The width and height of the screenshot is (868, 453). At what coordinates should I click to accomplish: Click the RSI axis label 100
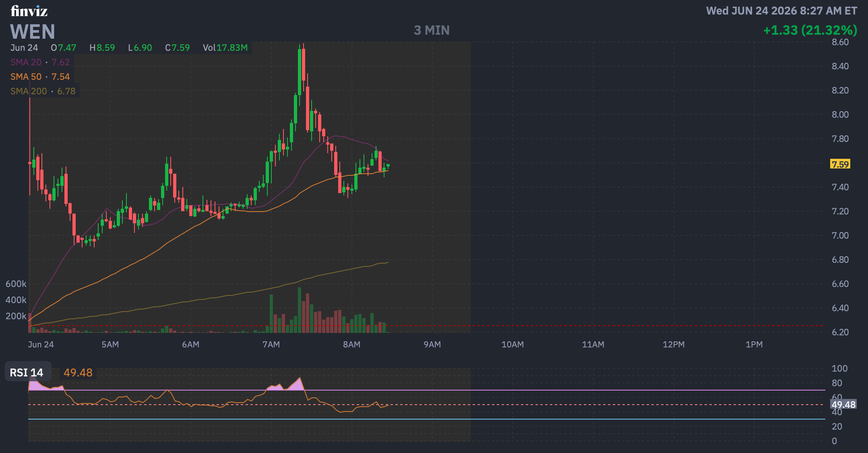839,369
